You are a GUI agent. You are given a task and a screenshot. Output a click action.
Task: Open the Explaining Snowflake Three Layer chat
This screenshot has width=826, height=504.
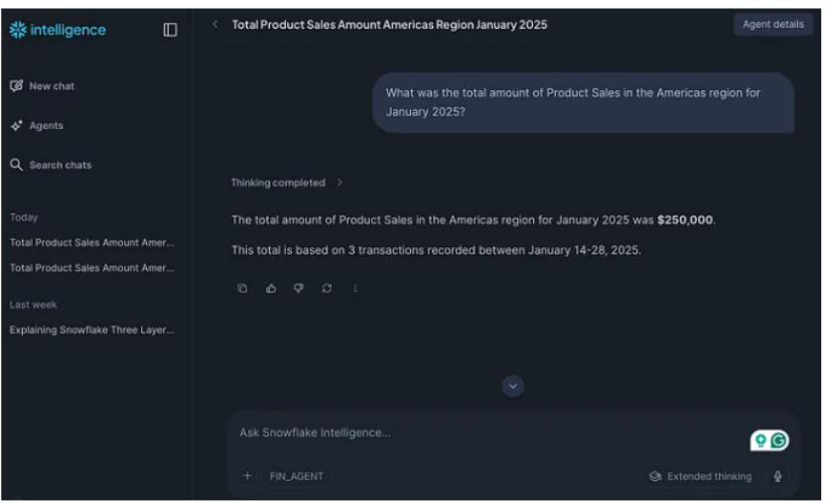[91, 330]
